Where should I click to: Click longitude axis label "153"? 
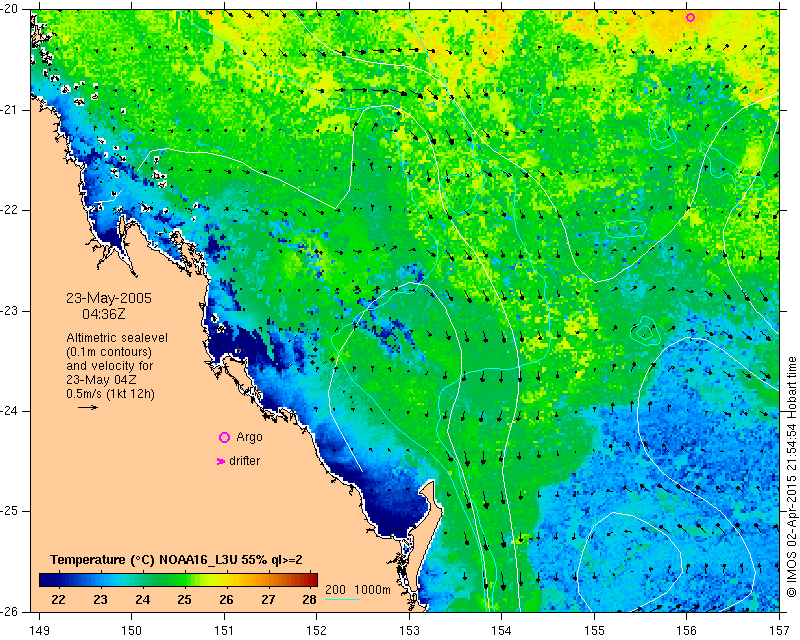click(409, 631)
